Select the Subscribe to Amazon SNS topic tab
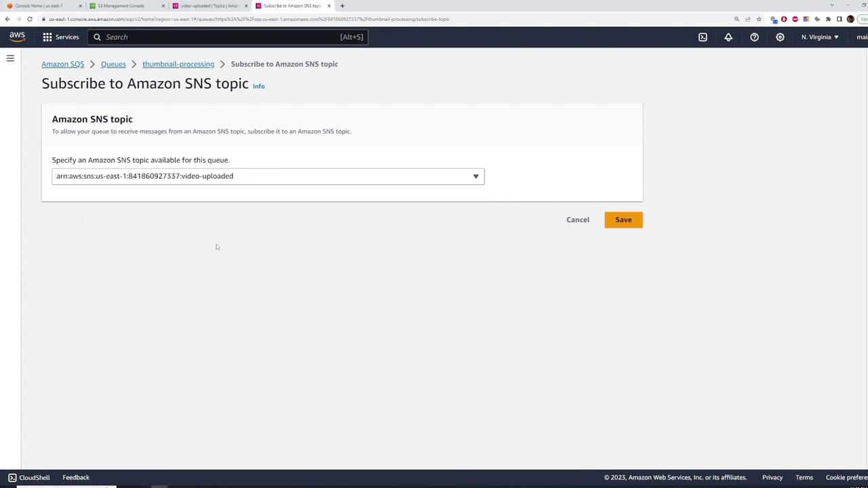The height and width of the screenshot is (488, 868). [292, 5]
